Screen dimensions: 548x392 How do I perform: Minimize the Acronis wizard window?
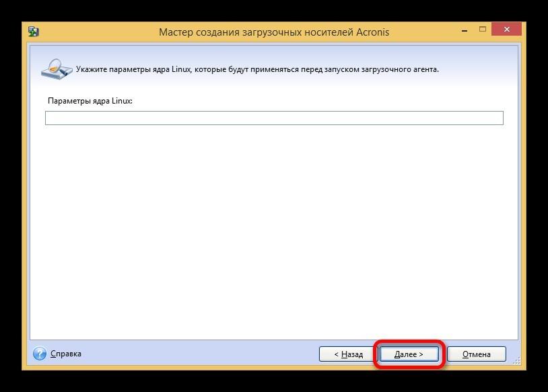click(x=465, y=30)
